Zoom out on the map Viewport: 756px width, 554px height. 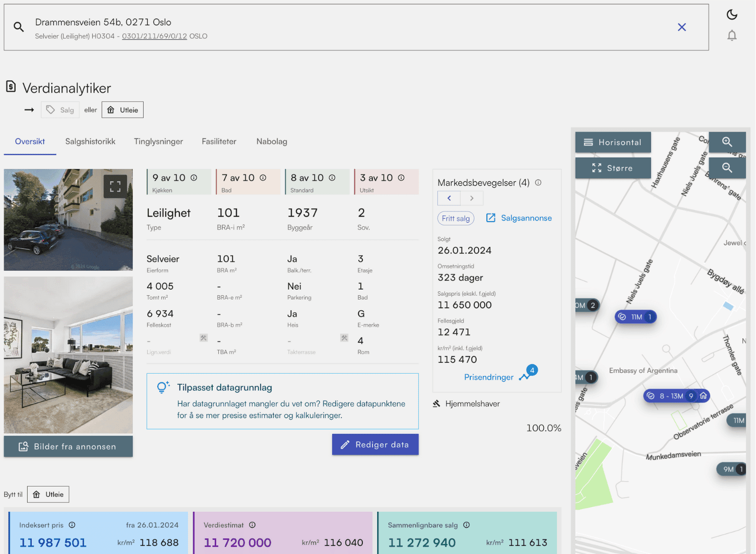click(727, 168)
